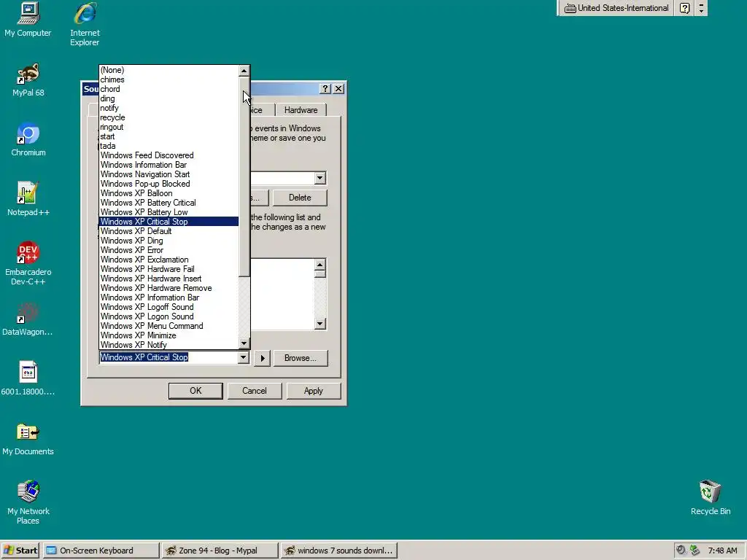Collapse the Sounds combo box dropdown arrow
This screenshot has height=560, width=747.
[244, 357]
